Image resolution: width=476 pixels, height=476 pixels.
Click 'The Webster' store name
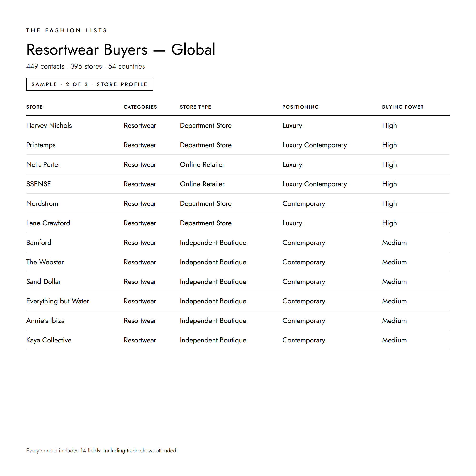(45, 262)
